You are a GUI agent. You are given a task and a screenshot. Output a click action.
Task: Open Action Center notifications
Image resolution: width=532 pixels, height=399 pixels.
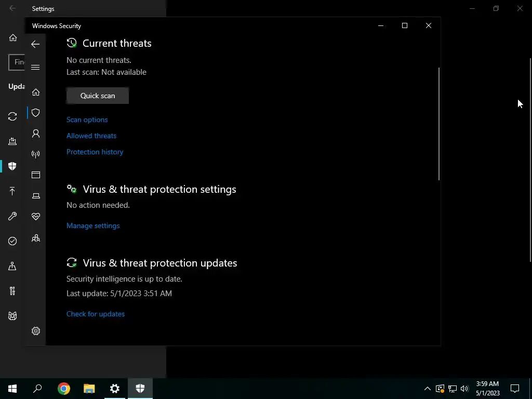coord(515,389)
